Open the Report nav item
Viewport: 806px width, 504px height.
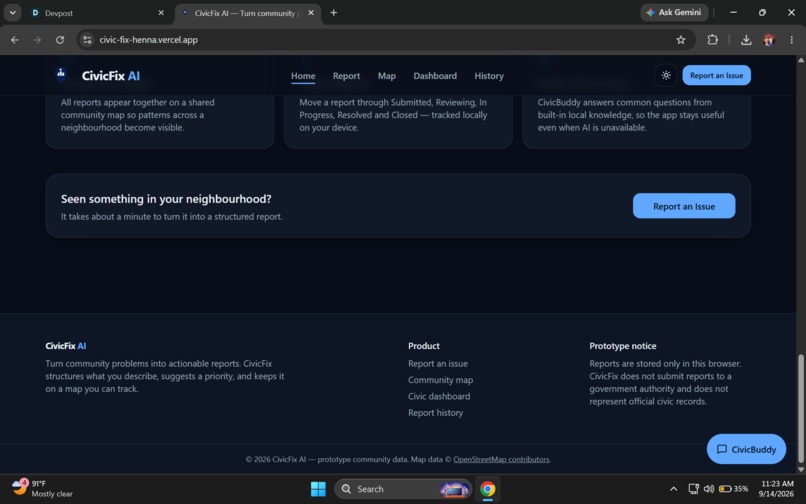(346, 76)
